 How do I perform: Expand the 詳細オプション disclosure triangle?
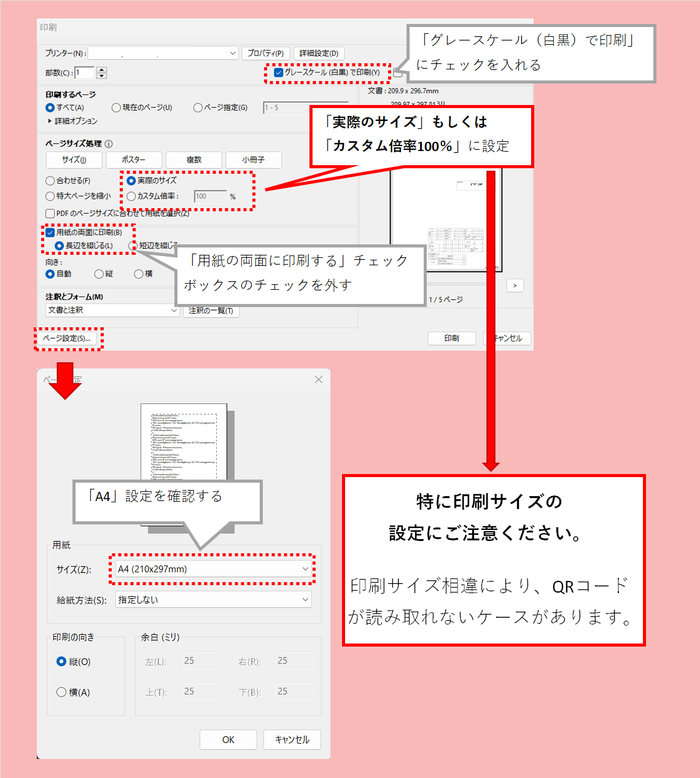click(x=50, y=121)
